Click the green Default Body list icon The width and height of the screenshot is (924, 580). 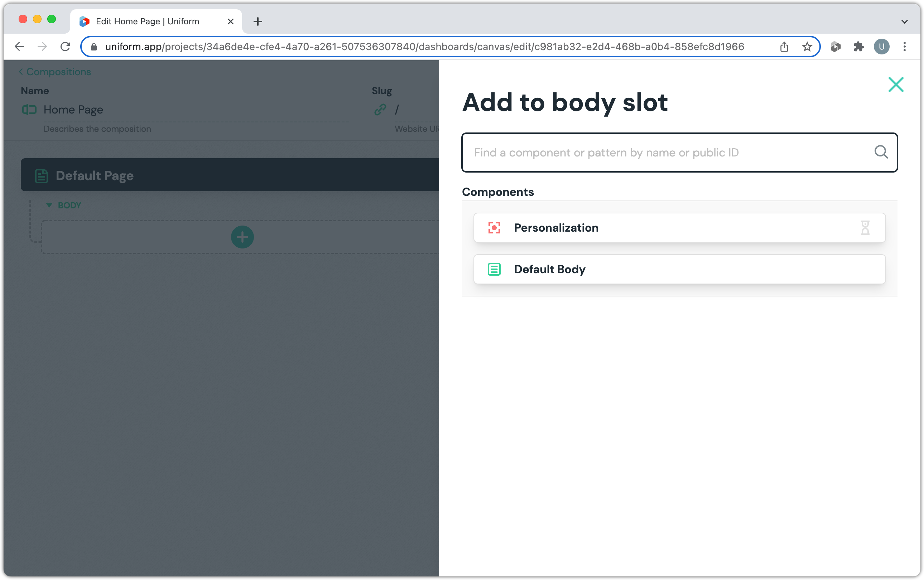click(494, 269)
